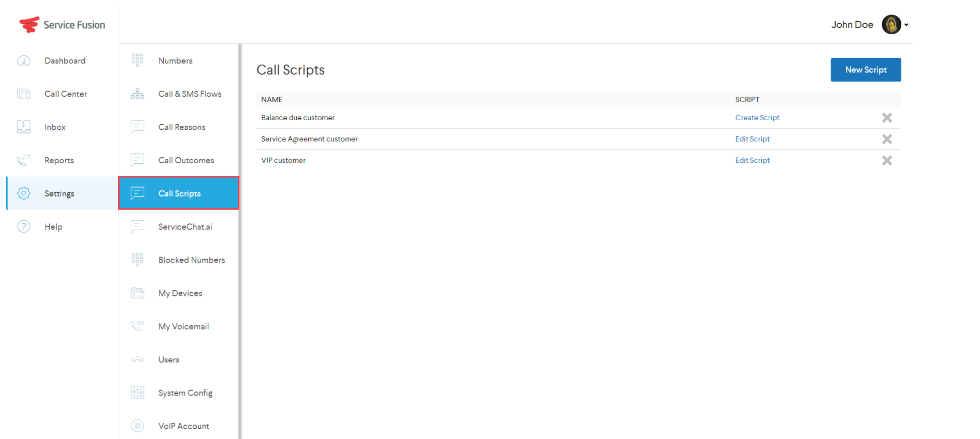Open Call & SMS Flows settings
980x439 pixels.
[x=179, y=94]
